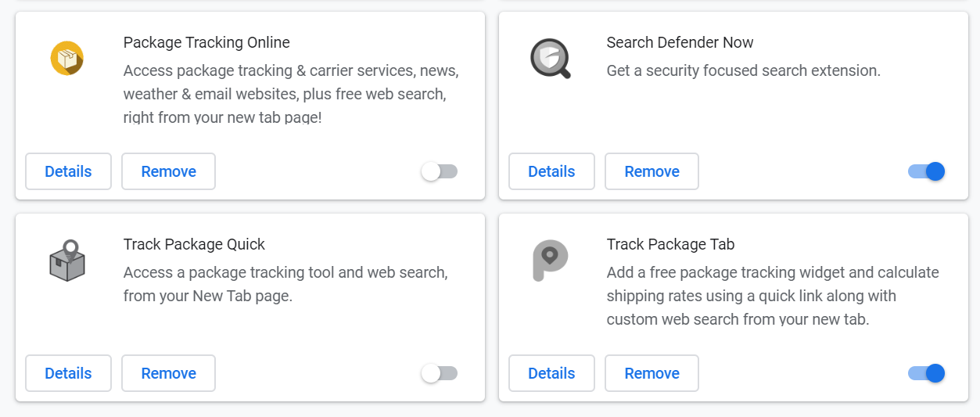Screen dimensions: 980x417
Task: Open Details for Package Tracking Online
Action: (68, 171)
